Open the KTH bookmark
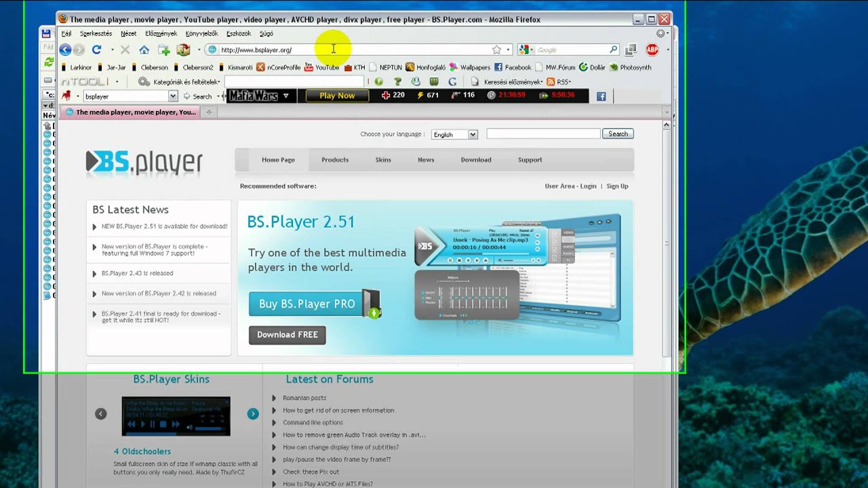868x488 pixels. (354, 67)
